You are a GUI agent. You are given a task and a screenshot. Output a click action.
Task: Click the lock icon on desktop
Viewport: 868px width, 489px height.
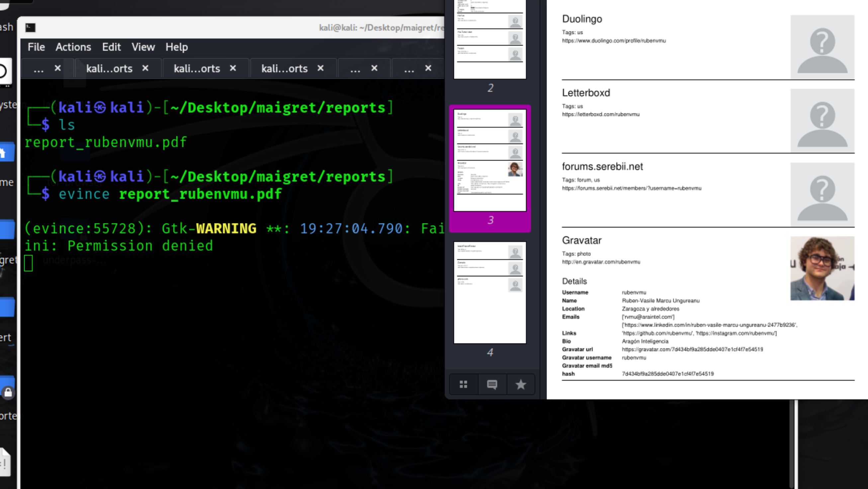pyautogui.click(x=8, y=392)
